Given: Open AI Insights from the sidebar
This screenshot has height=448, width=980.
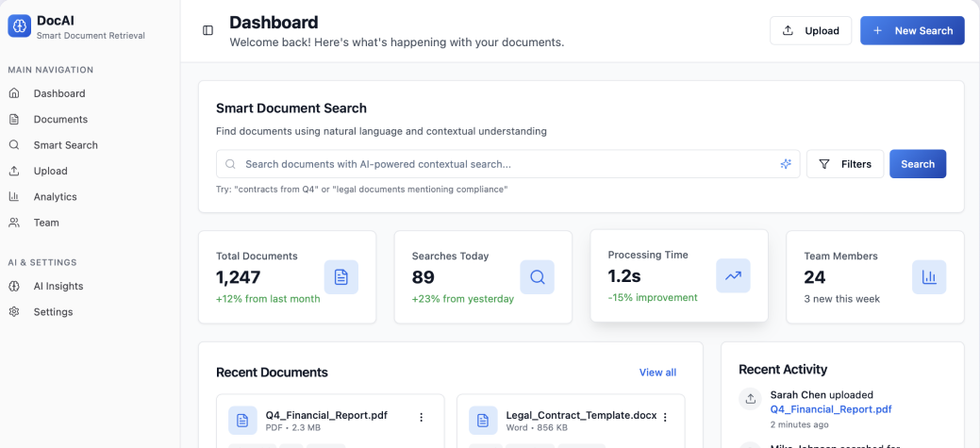Looking at the screenshot, I should [58, 286].
